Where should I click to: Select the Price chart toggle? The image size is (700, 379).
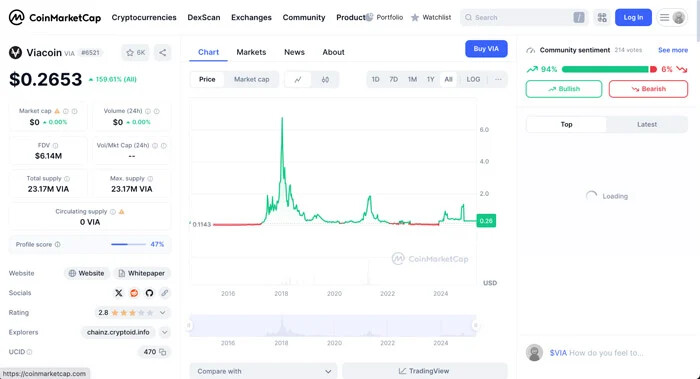(207, 79)
